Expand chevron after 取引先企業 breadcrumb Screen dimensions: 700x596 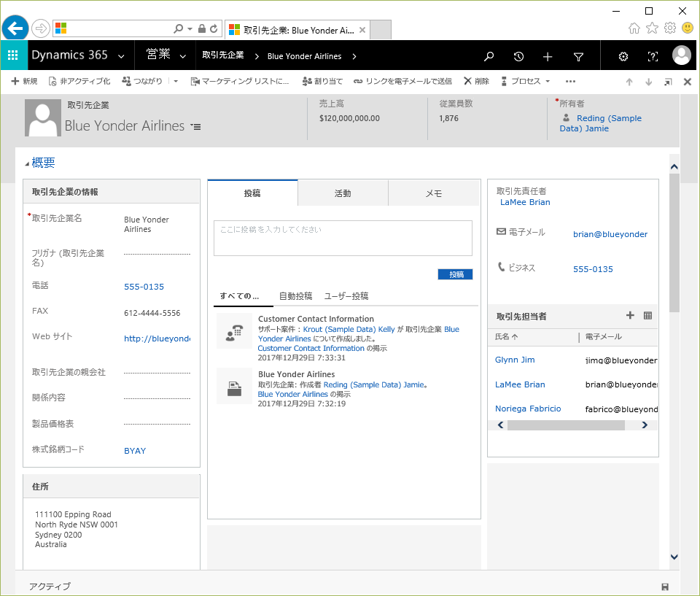pyautogui.click(x=257, y=56)
